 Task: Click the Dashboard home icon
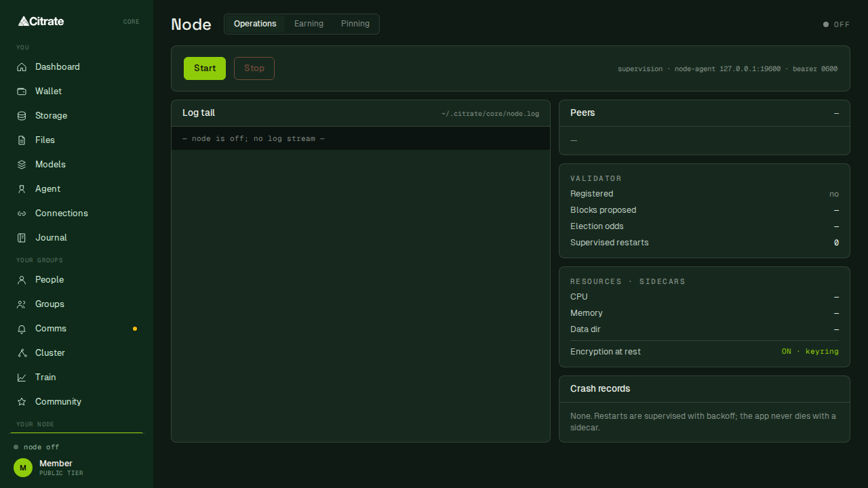click(22, 67)
